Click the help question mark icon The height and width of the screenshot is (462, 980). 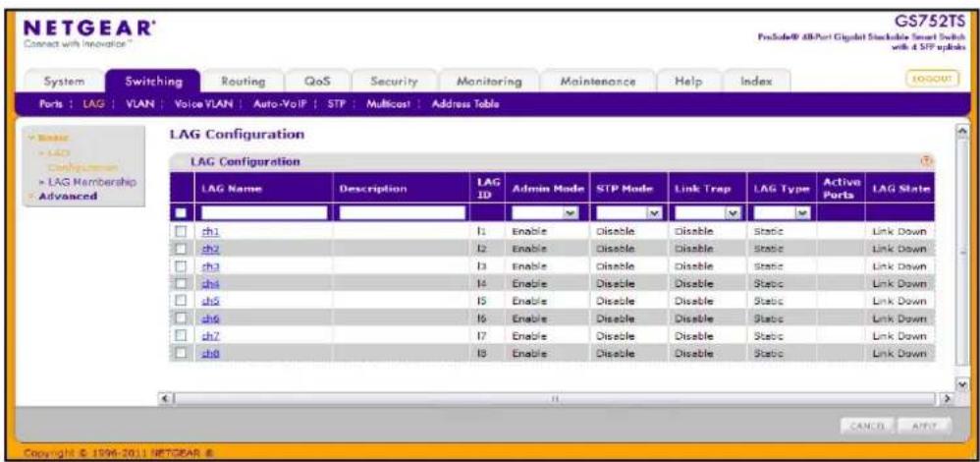[927, 162]
